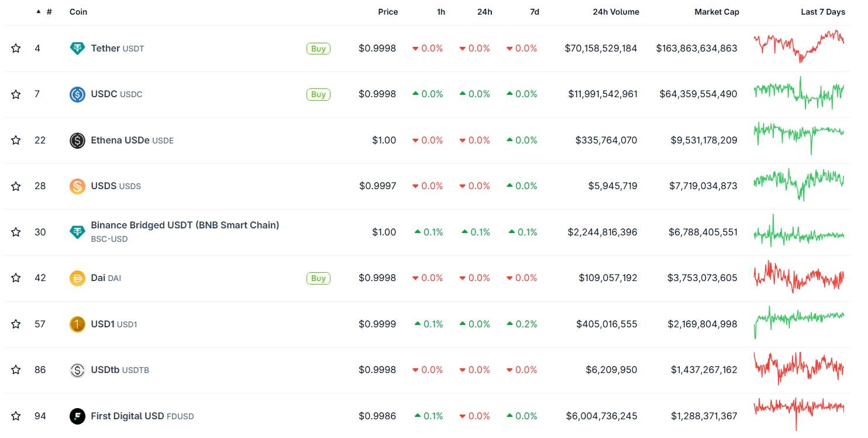This screenshot has height=438, width=868.
Task: Click Ethena USDe market cap $9,531,178,209
Action: click(704, 141)
